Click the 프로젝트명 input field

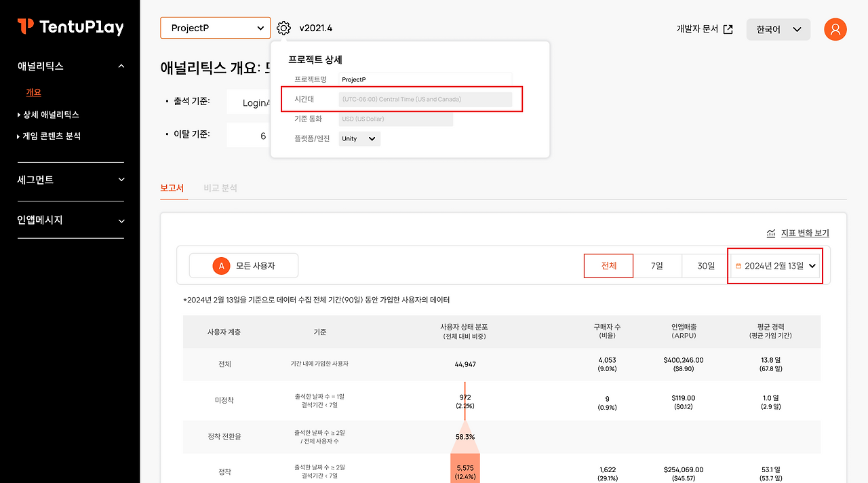point(425,79)
